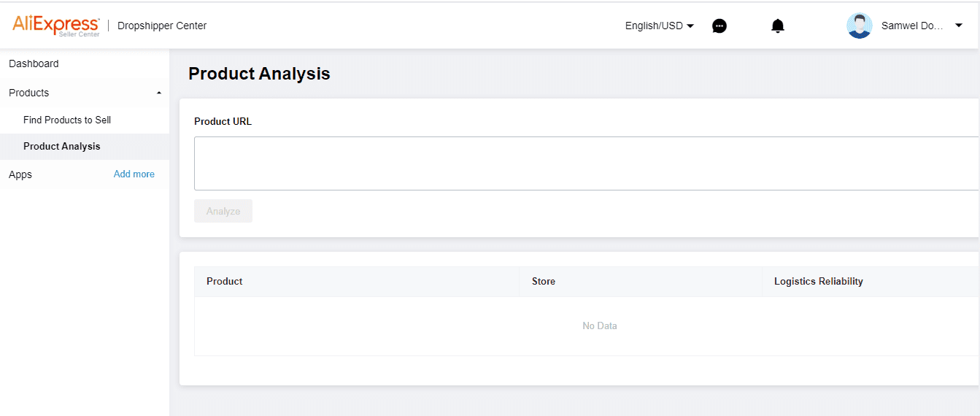Open Find Products to Sell
Screen dimensions: 980x416
[67, 120]
